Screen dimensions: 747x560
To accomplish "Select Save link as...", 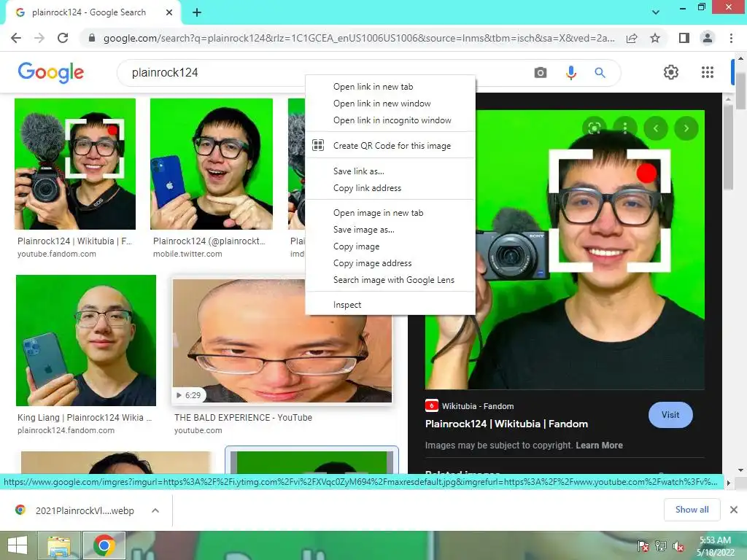I will click(x=390, y=171).
